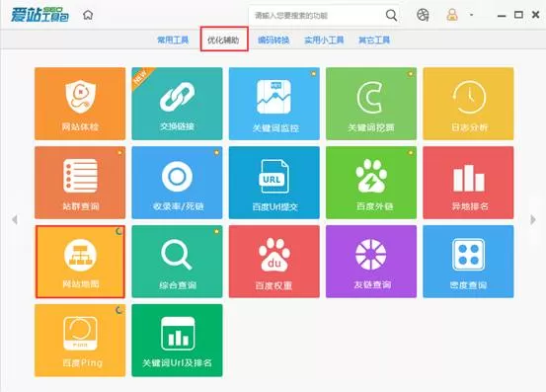Open the 关键词挖掘 keyword mining tile
The width and height of the screenshot is (546, 392).
point(371,104)
